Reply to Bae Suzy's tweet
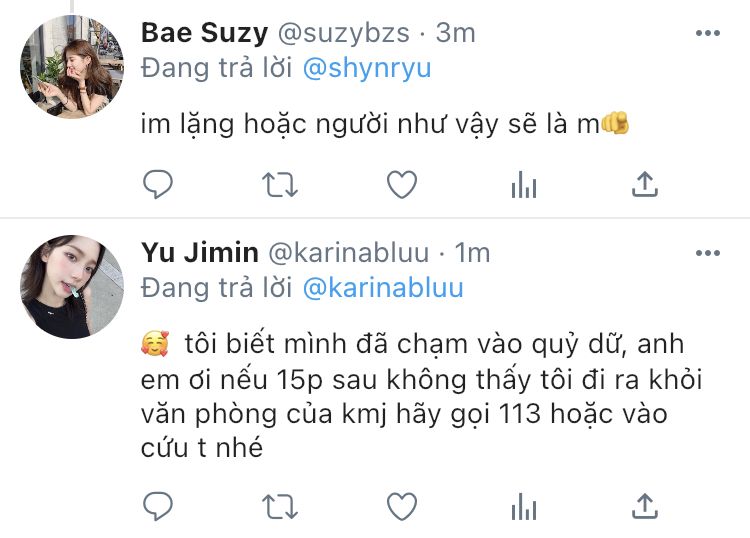This screenshot has height=538, width=750. pos(158,184)
